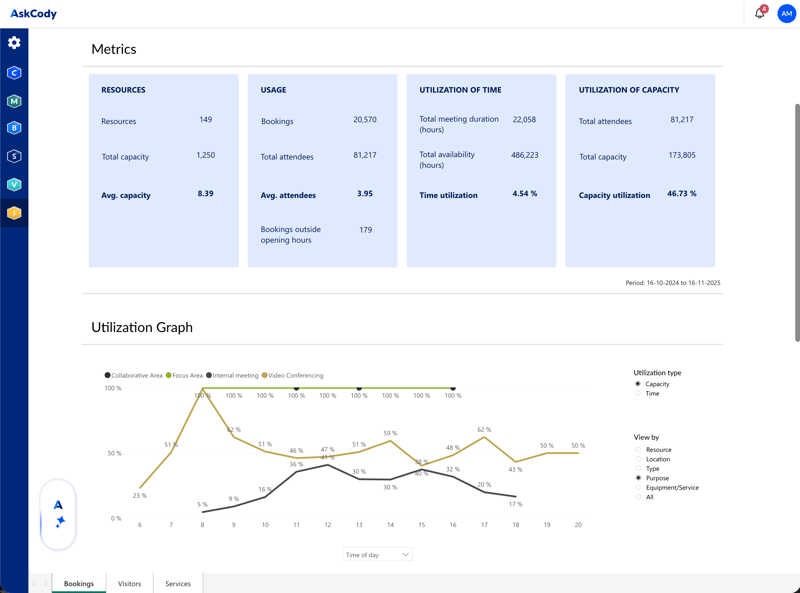Choose Location under View by
This screenshot has height=593, width=800.
[638, 459]
